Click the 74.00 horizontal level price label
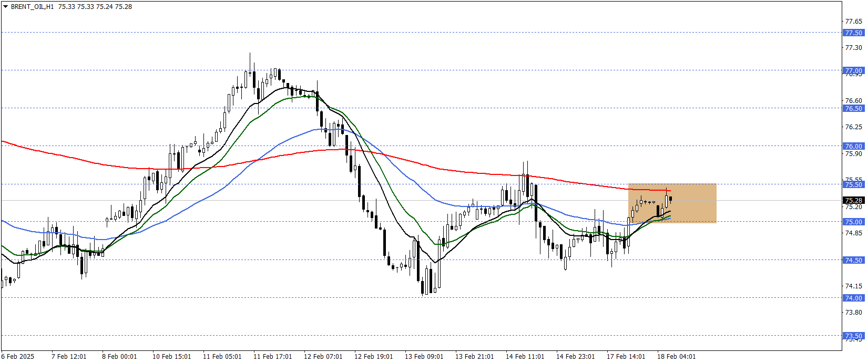Image resolution: width=868 pixels, height=363 pixels. coord(853,298)
